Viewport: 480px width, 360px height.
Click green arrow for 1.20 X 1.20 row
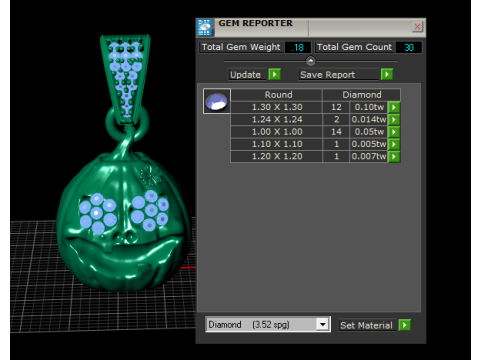click(x=394, y=156)
